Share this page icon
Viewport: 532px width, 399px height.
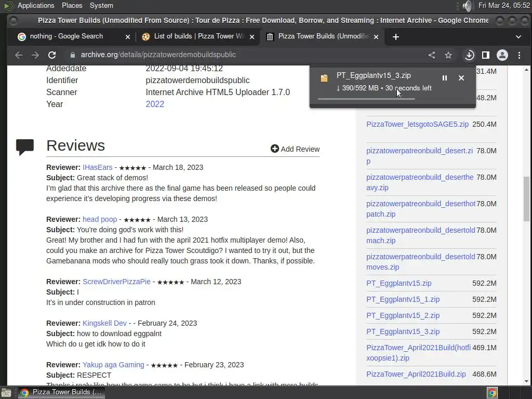coord(432,55)
